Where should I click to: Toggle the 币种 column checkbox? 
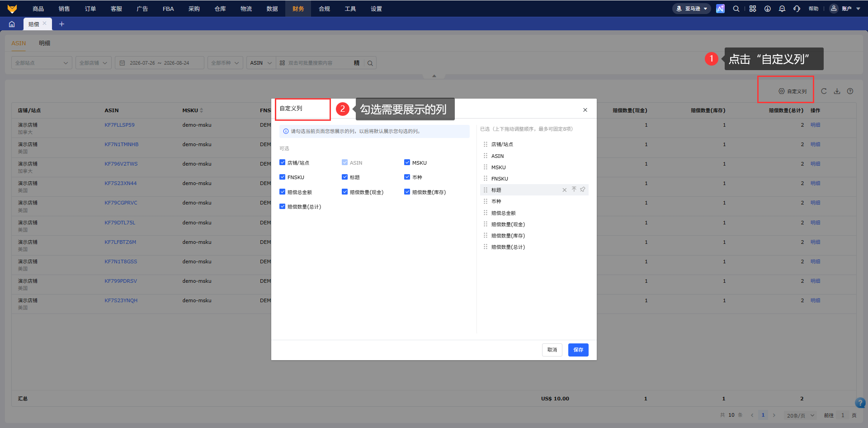click(407, 177)
